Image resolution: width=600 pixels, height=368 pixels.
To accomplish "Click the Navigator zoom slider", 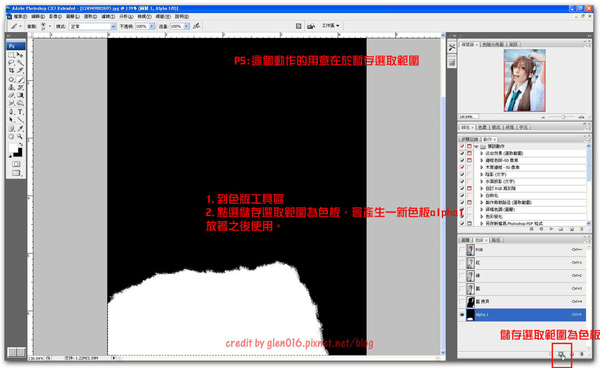I will coord(562,117).
